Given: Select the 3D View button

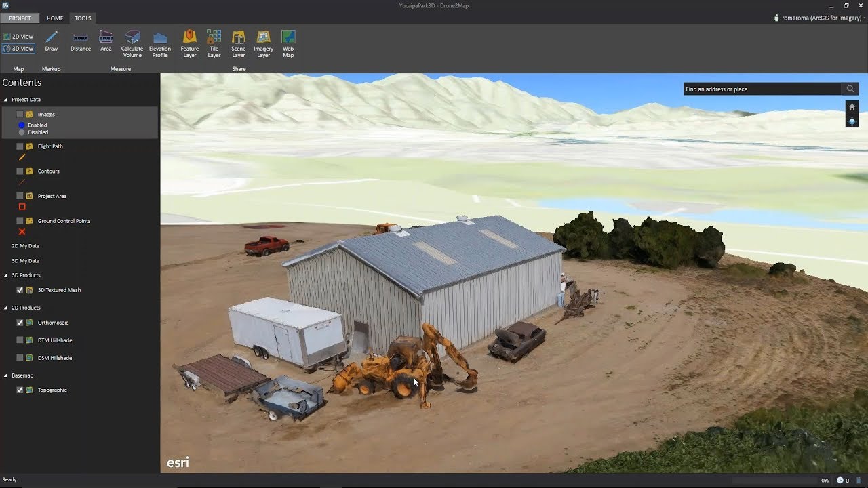Looking at the screenshot, I should coord(18,49).
